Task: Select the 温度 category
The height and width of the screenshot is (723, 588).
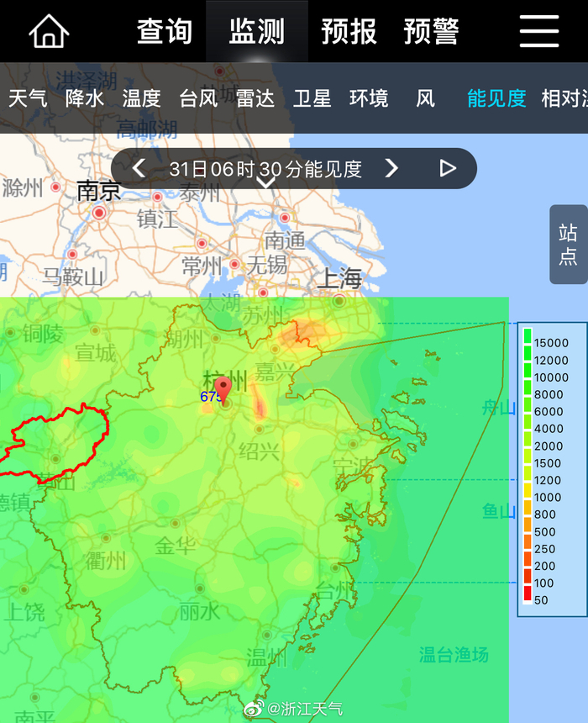Action: 141,98
